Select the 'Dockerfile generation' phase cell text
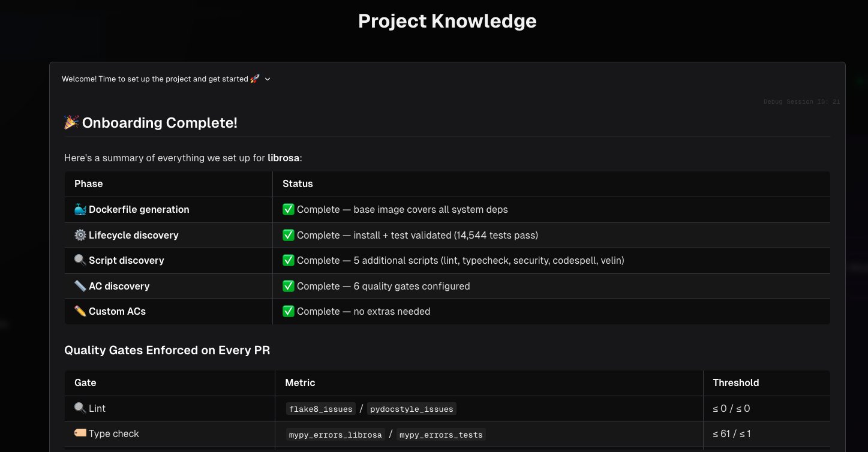The width and height of the screenshot is (868, 452). pos(139,210)
